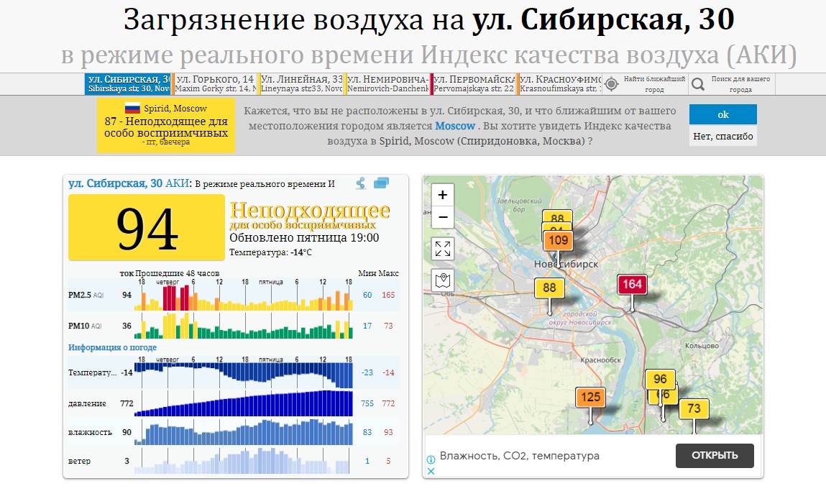Click Температура: -14°C text
826x504 pixels.
click(270, 253)
